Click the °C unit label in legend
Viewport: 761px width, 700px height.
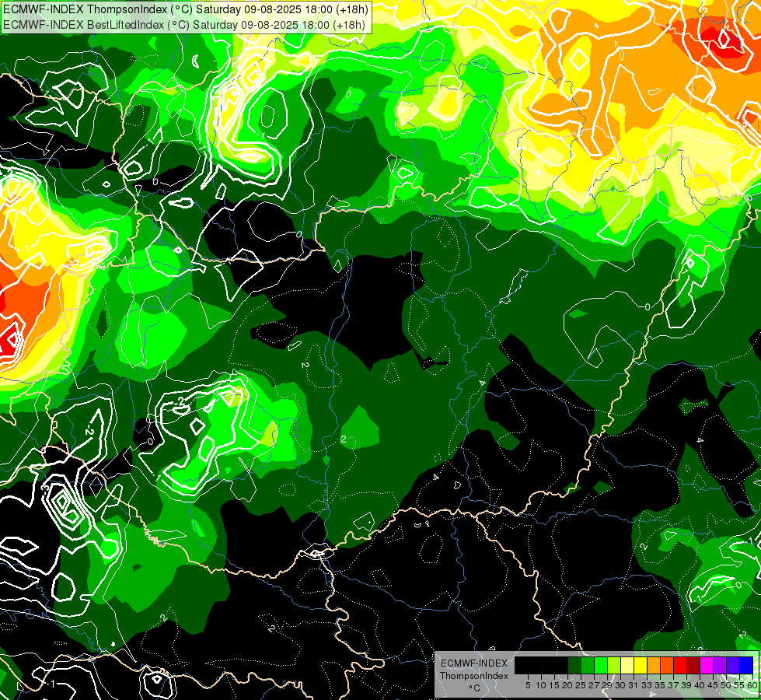pos(475,688)
